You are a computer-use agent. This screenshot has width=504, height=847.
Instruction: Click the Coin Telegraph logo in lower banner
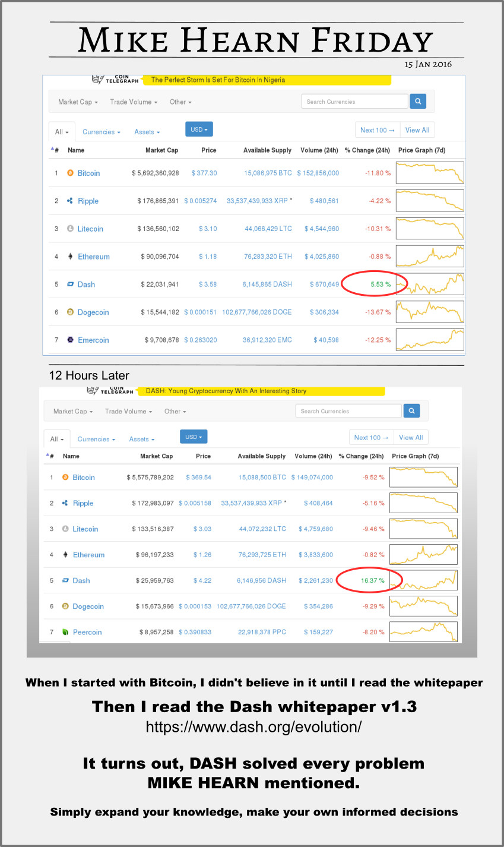(x=110, y=390)
